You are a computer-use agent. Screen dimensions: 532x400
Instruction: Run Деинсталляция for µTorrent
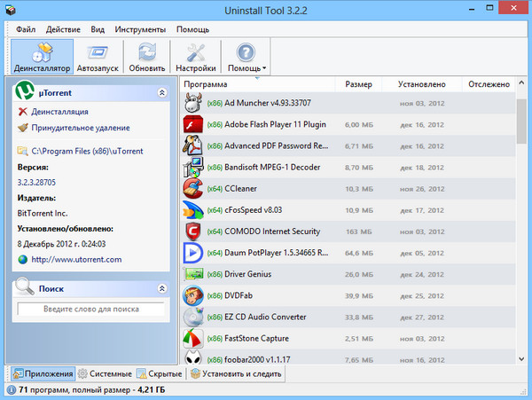(x=59, y=112)
